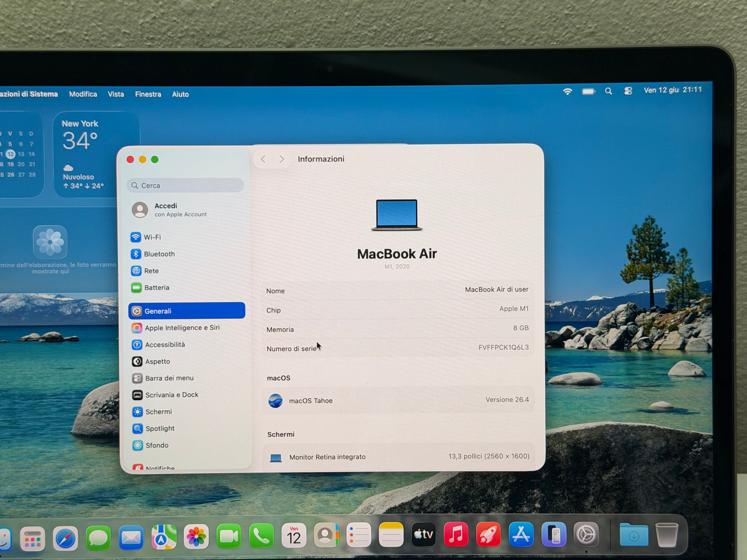
Task: Open the rocket app in the Dock
Action: click(x=489, y=535)
